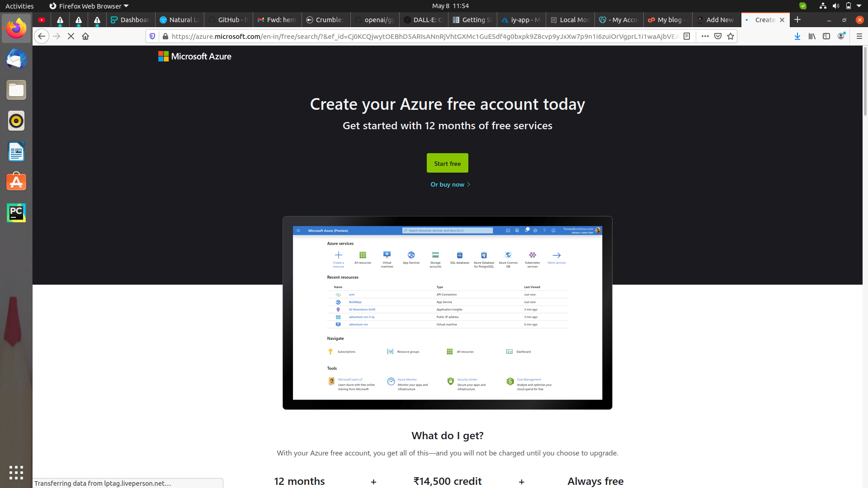868x488 pixels.
Task: Open the page actions ellipsis menu
Action: click(x=705, y=36)
